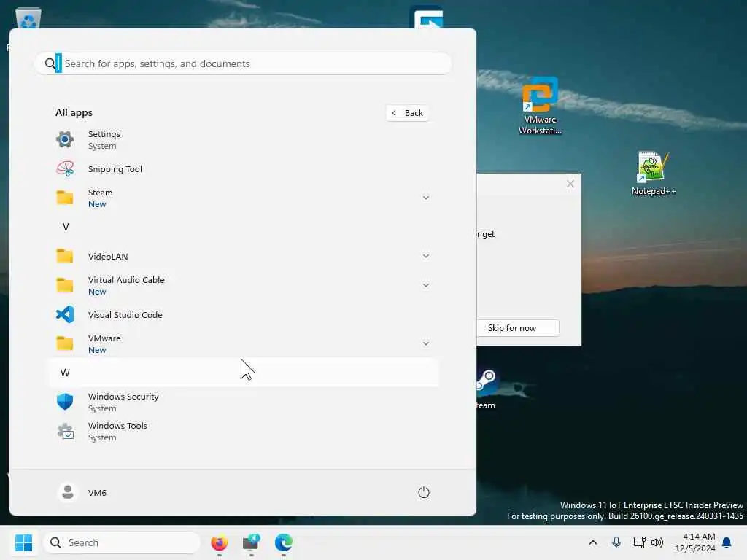Focus the Start menu search field

(243, 63)
